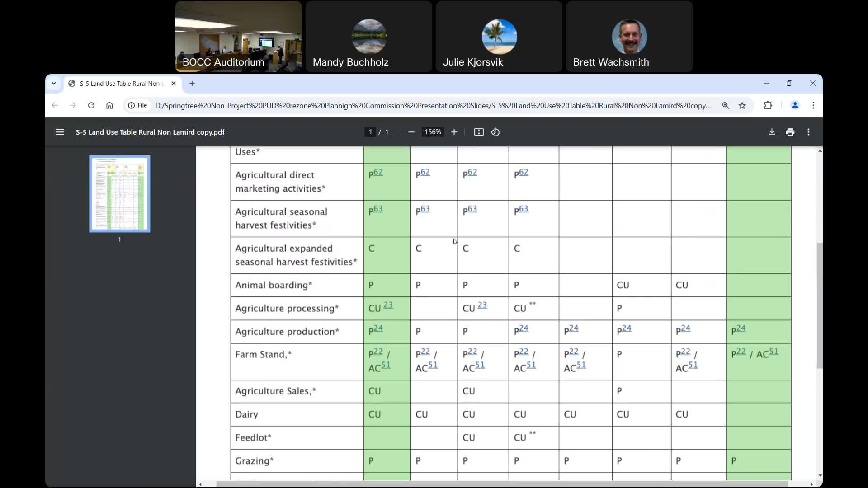868x488 pixels.
Task: Zoom out the PDF
Action: 411,132
